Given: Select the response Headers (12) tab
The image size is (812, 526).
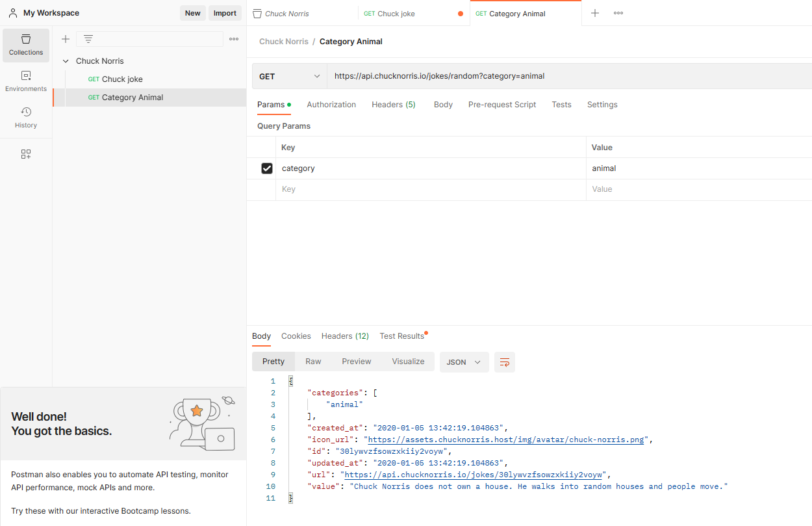Looking at the screenshot, I should click(x=345, y=336).
